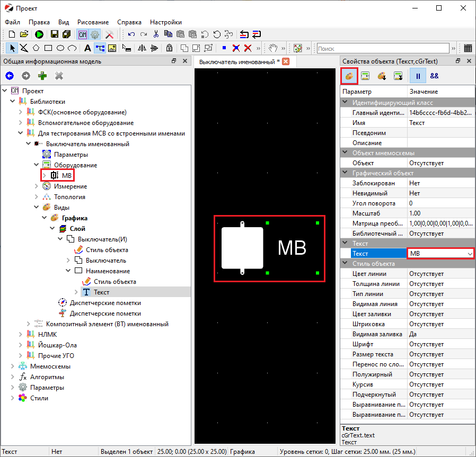This screenshot has width=476, height=457.
Task: Select the Text drawing tool
Action: click(x=87, y=48)
